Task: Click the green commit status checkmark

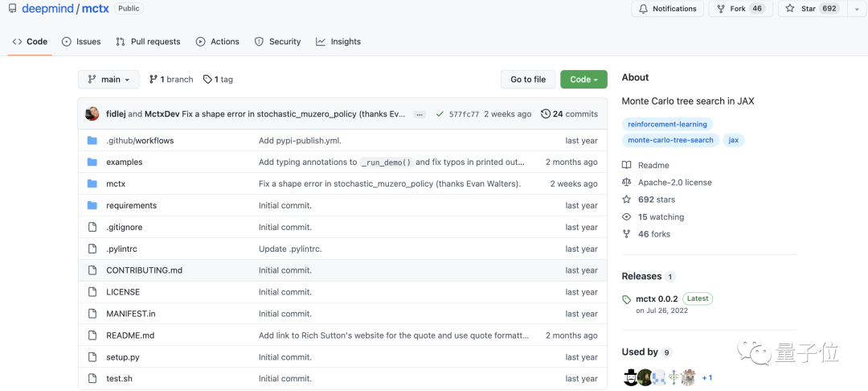Action: click(440, 114)
